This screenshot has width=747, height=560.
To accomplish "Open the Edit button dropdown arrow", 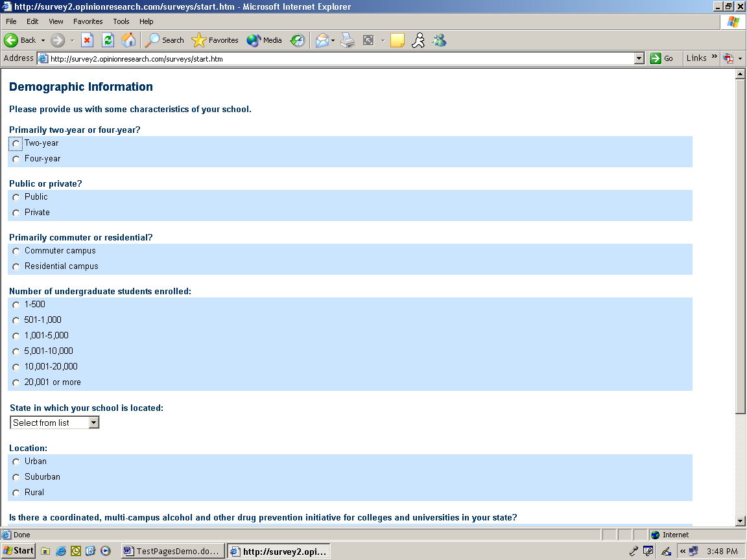I will tap(383, 40).
